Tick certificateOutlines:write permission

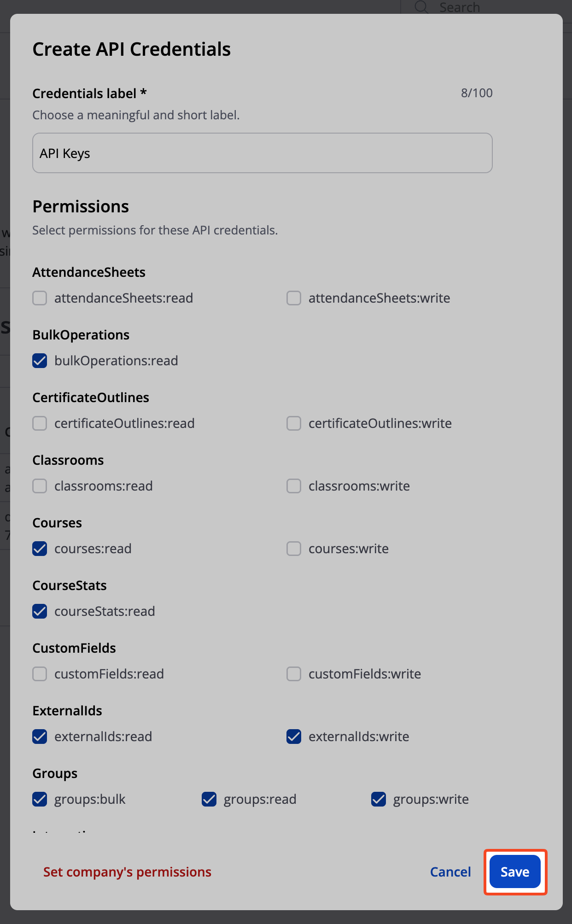tap(294, 423)
